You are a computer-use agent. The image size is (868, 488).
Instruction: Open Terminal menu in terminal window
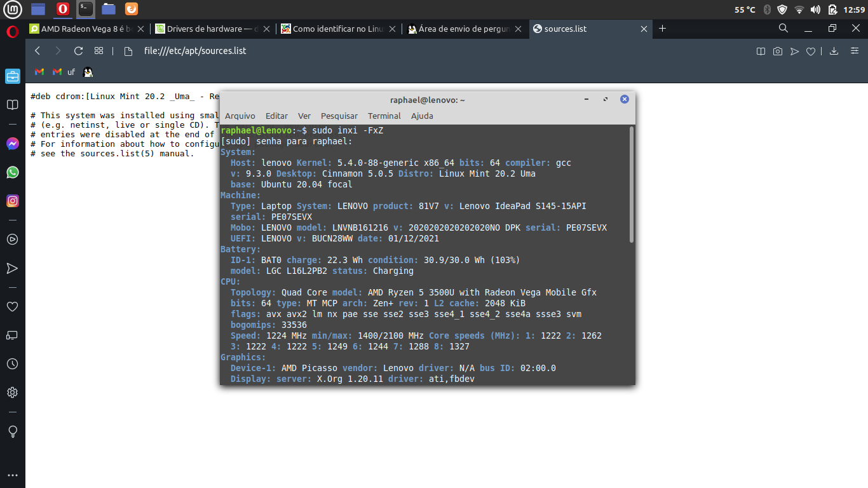(x=384, y=116)
